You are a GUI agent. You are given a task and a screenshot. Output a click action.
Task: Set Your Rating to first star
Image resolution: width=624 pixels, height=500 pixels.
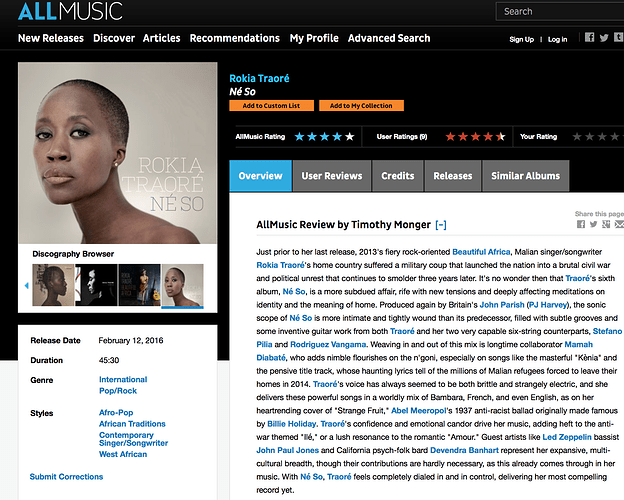pyautogui.click(x=577, y=137)
